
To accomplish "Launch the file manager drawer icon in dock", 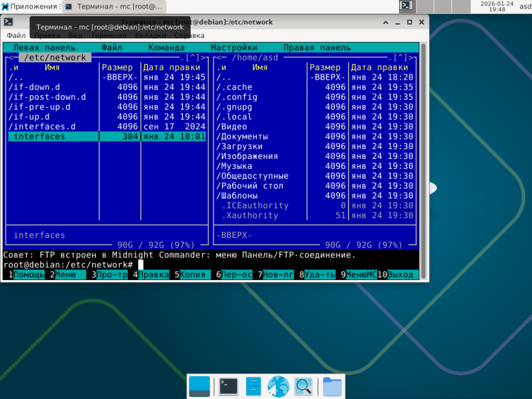I will click(x=253, y=386).
